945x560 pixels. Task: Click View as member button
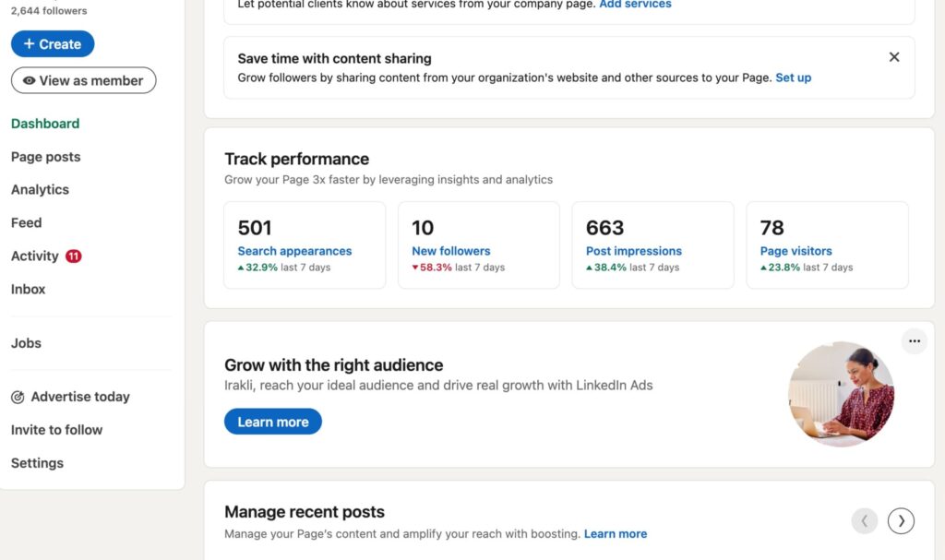(x=83, y=80)
